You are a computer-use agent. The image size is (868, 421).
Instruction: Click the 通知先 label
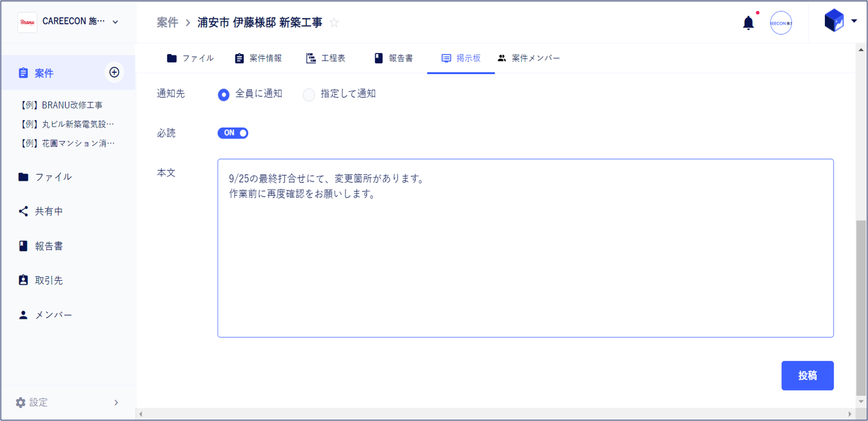point(171,94)
